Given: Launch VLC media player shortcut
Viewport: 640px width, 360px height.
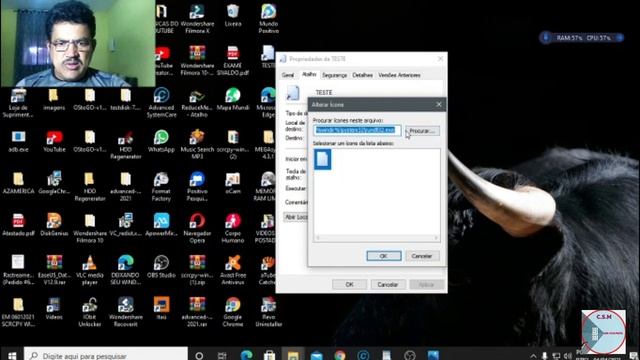Looking at the screenshot, I should pos(90,270).
